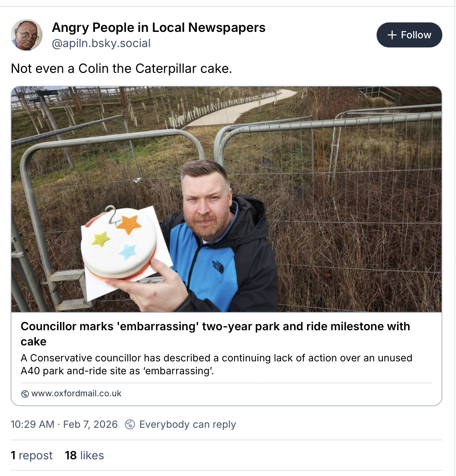Open the @apiln.bsky.social handle link
456x476 pixels.
(101, 43)
